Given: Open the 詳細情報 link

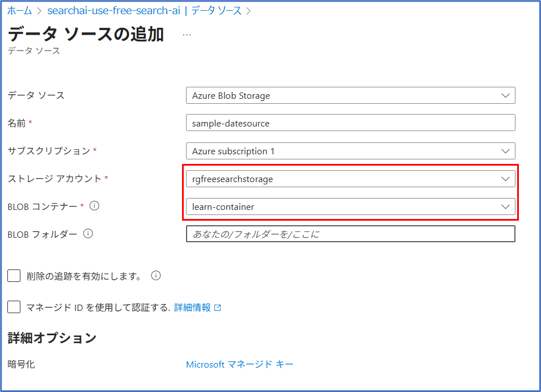Looking at the screenshot, I should coord(192,307).
